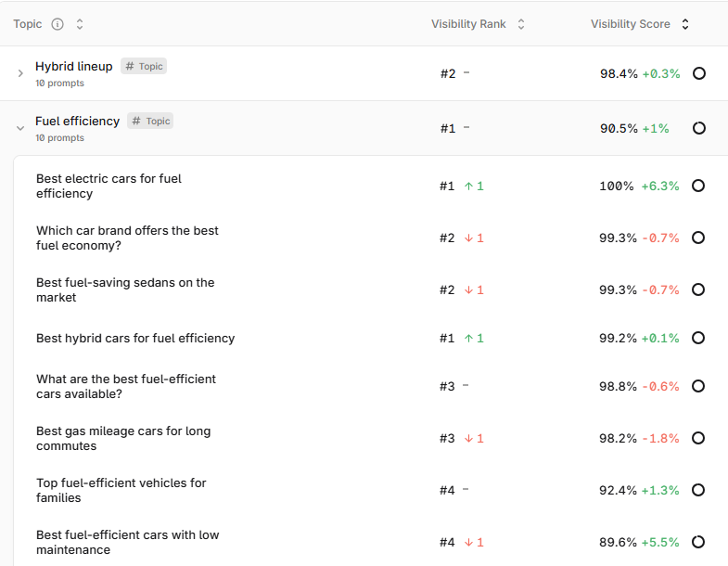728x566 pixels.
Task: Open 'Best gas mileage cars for long commutes'
Action: (x=123, y=438)
